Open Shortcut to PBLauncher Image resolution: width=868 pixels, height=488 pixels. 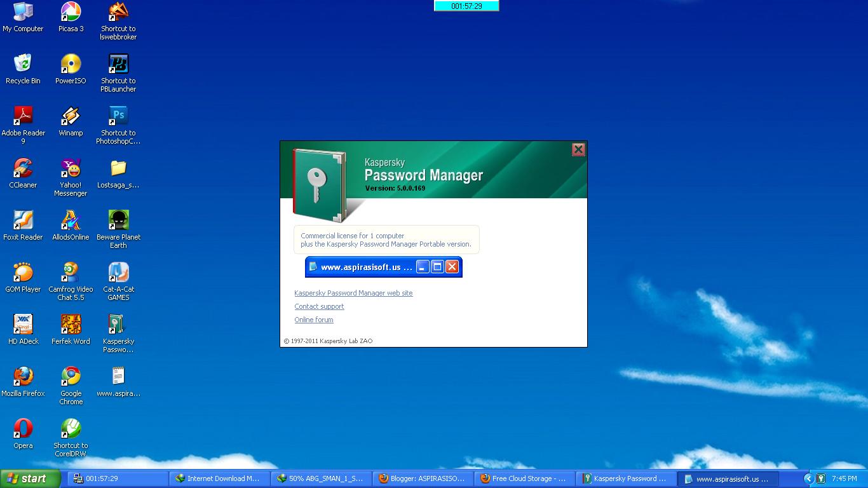pos(118,73)
